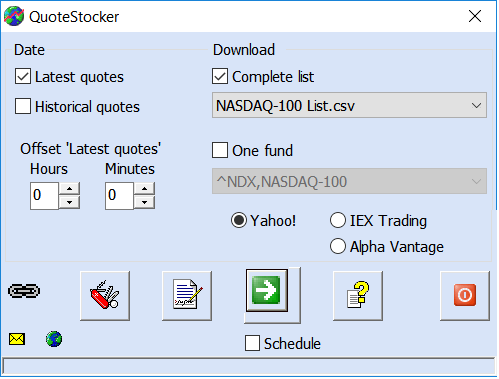Increase the Hours offset value

click(x=69, y=189)
